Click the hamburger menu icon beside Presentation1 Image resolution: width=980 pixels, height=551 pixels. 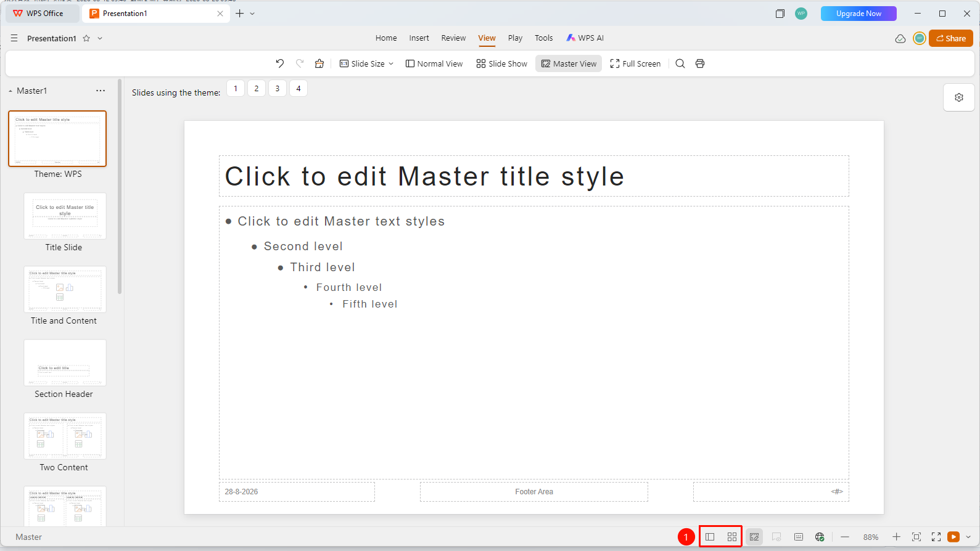pyautogui.click(x=14, y=38)
